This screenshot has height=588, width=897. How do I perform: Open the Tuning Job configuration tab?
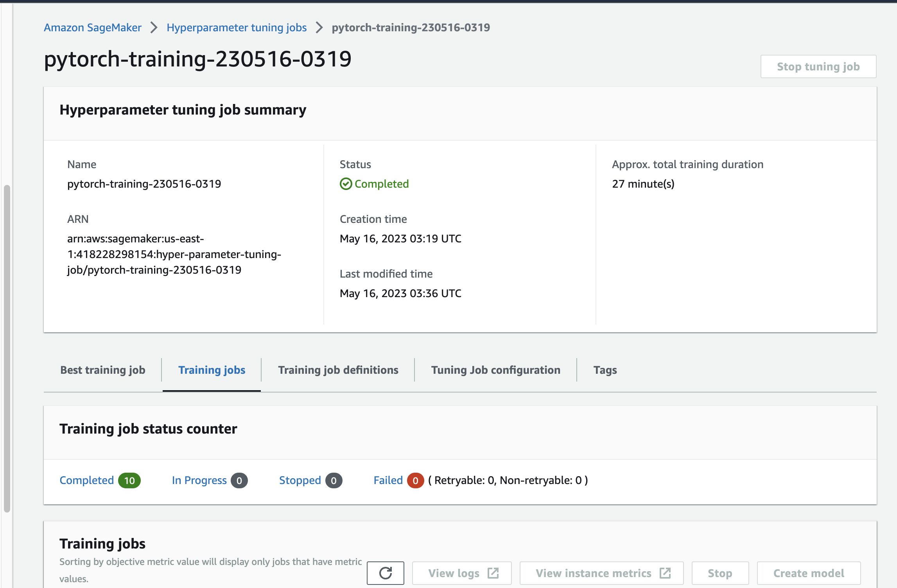495,370
